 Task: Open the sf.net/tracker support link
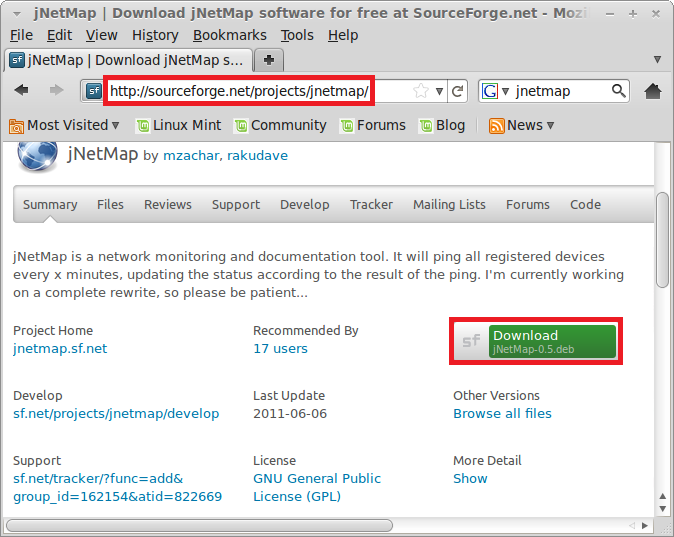[x=117, y=488]
